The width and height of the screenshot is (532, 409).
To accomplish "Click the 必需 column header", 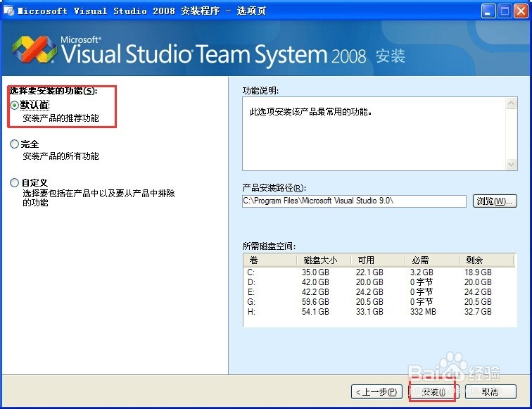I will [x=432, y=260].
